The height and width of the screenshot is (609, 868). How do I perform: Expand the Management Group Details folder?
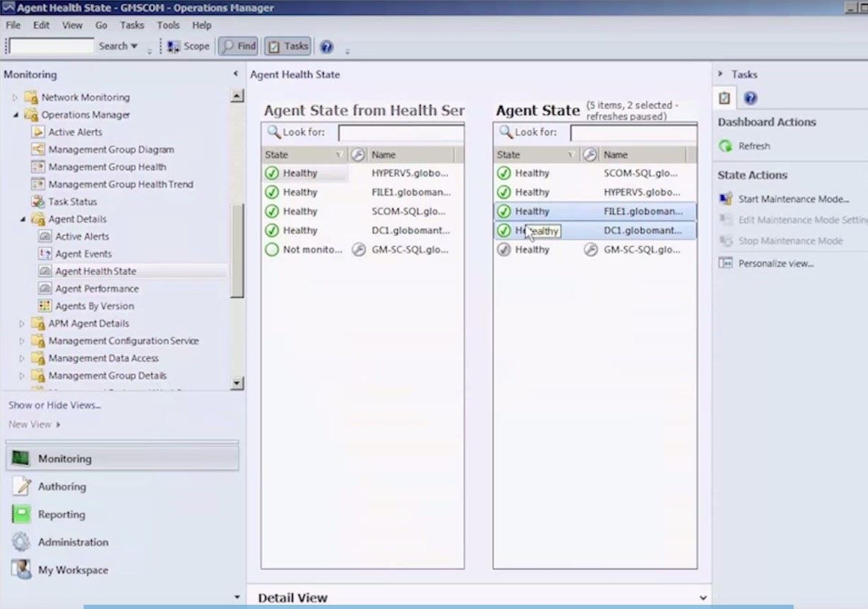coord(23,376)
